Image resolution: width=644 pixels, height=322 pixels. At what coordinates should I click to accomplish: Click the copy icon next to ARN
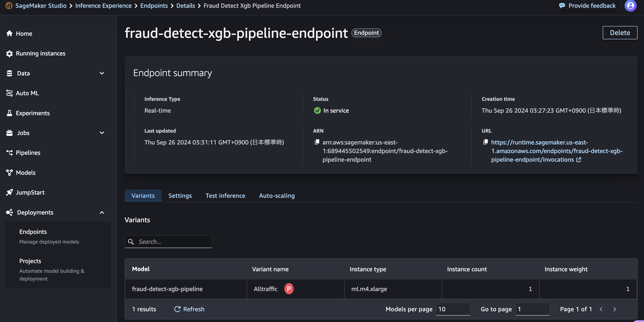coord(317,142)
